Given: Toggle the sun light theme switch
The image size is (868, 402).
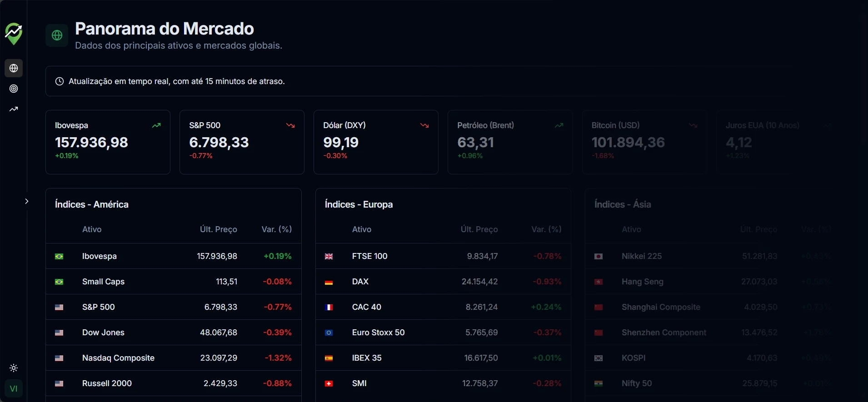Looking at the screenshot, I should (x=14, y=368).
